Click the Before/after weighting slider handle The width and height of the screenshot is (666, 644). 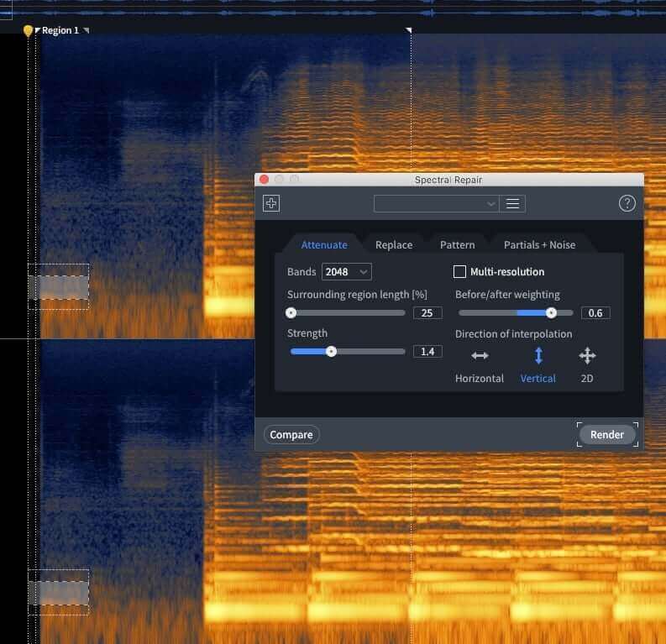point(551,313)
